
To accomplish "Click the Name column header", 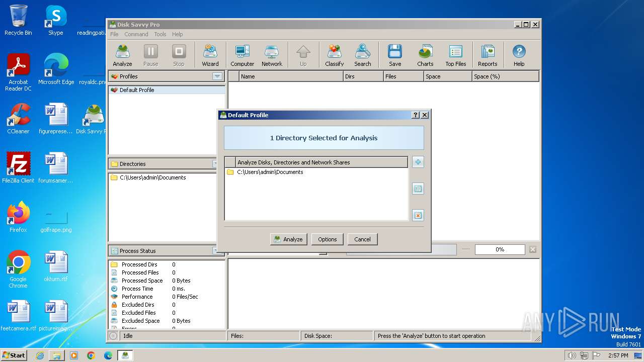I will (x=291, y=76).
